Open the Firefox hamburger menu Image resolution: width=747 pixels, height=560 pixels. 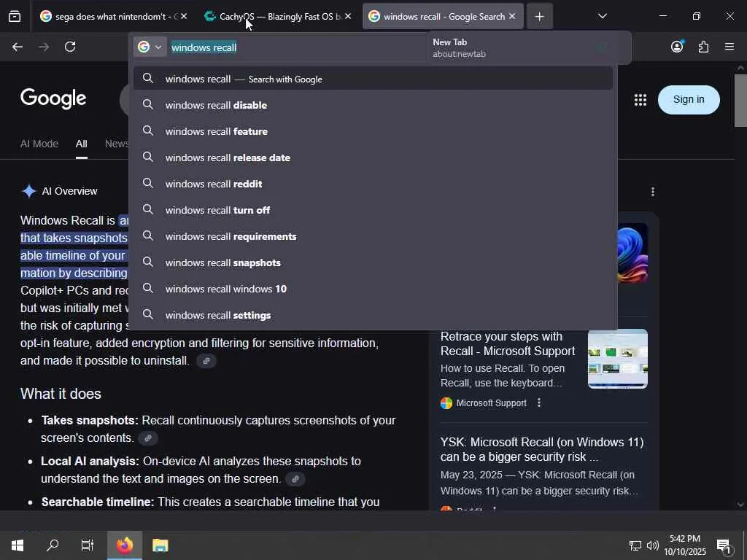(729, 47)
